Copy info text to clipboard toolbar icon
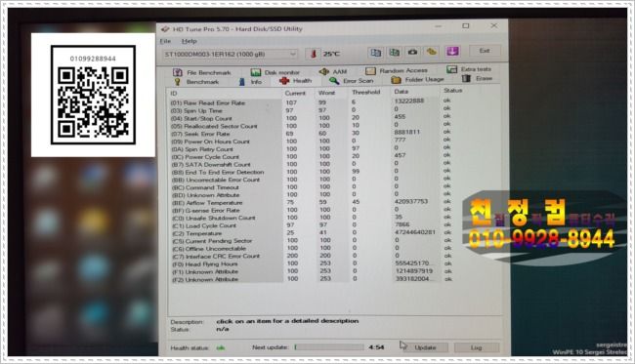Viewport: 635px width, 364px height. [x=376, y=53]
